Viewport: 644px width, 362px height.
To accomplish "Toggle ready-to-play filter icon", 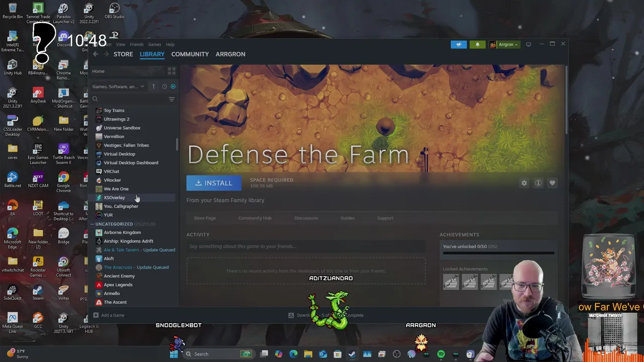I will 173,86.
